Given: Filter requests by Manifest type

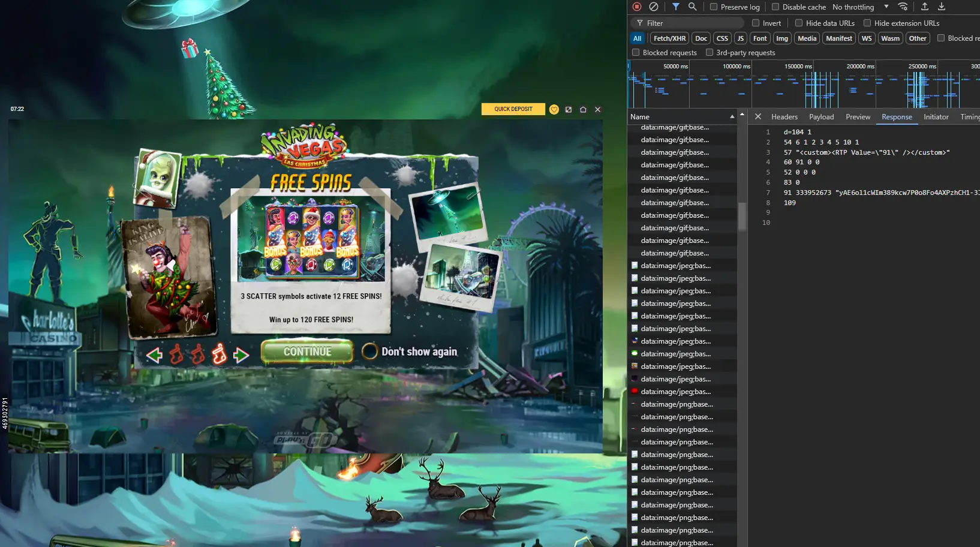Looking at the screenshot, I should click(x=839, y=38).
